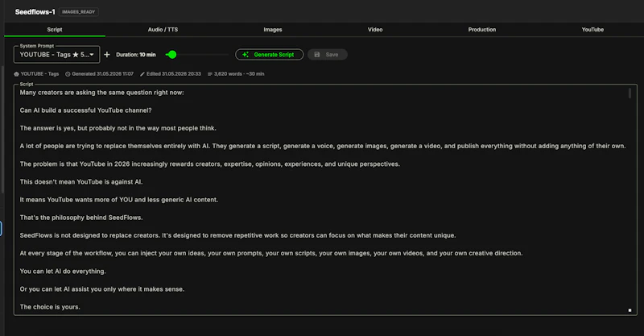Screen dimensions: 644x336
Task: Click the Generate Script button
Action: [x=269, y=55]
